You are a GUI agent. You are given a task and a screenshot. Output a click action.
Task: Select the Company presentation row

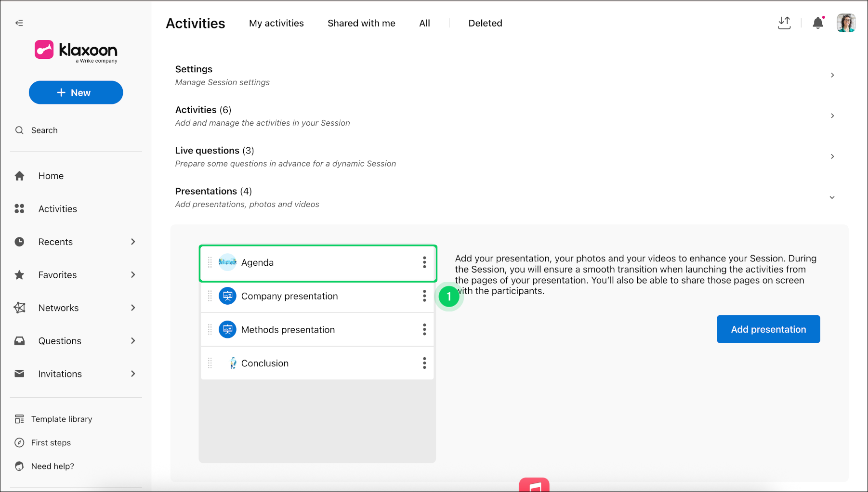[317, 296]
